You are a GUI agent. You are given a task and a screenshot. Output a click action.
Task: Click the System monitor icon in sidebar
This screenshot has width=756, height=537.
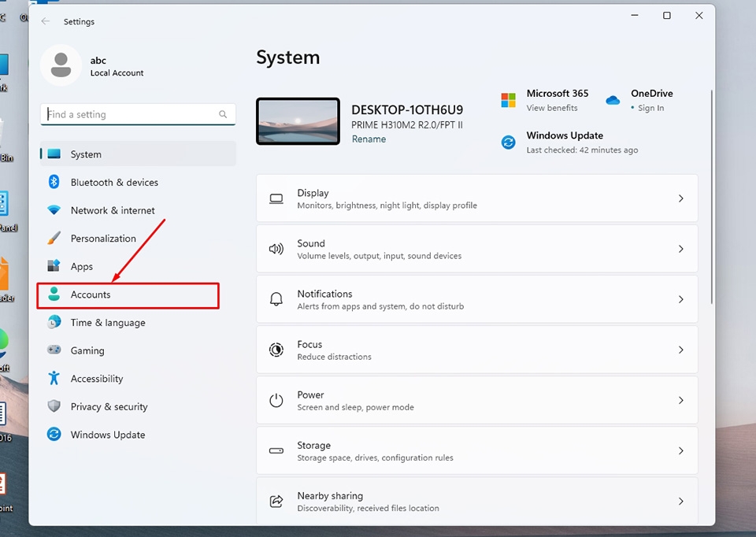pos(54,154)
